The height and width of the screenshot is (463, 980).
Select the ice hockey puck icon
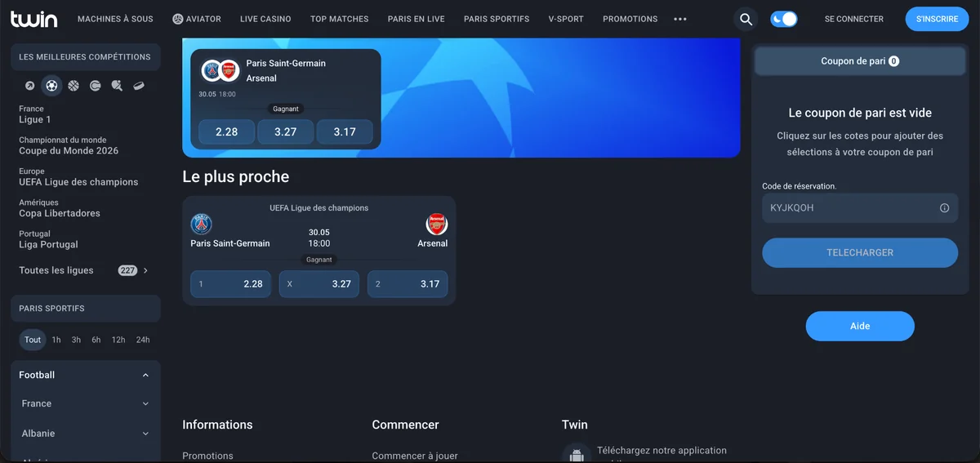pyautogui.click(x=139, y=85)
